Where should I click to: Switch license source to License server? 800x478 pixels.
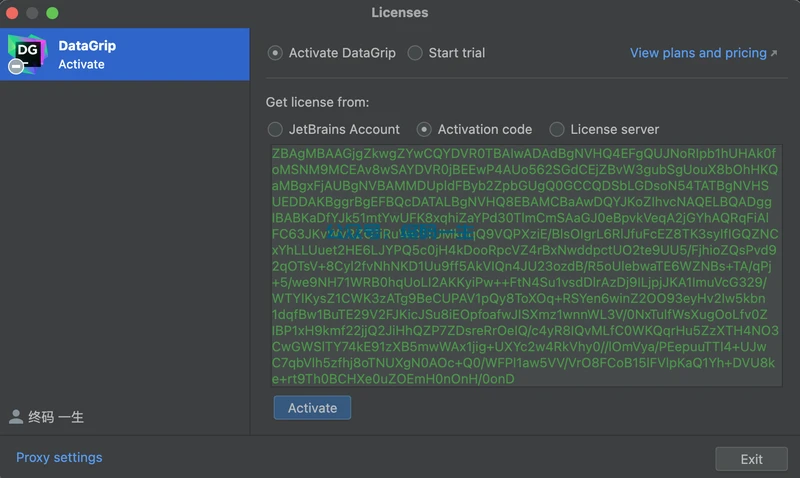pos(557,129)
